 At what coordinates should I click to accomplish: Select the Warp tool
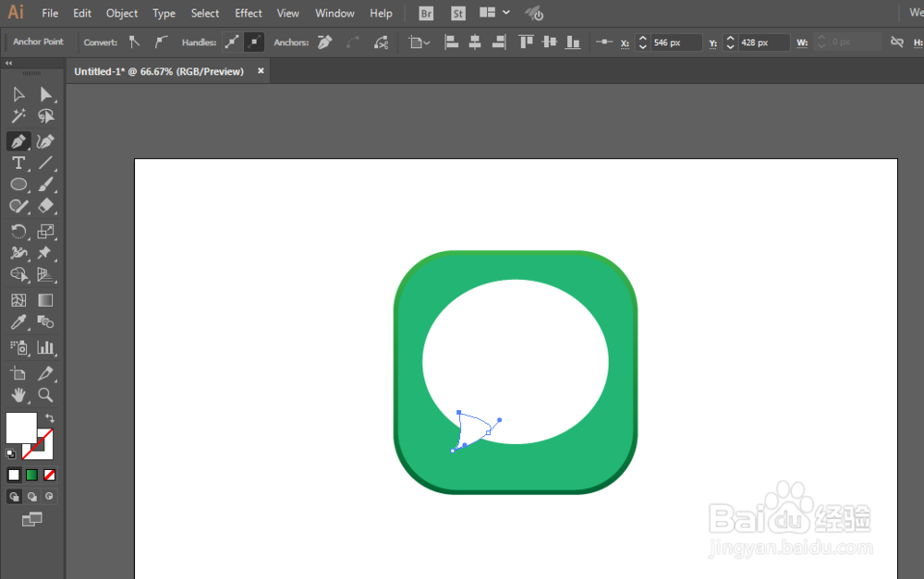pos(18,253)
